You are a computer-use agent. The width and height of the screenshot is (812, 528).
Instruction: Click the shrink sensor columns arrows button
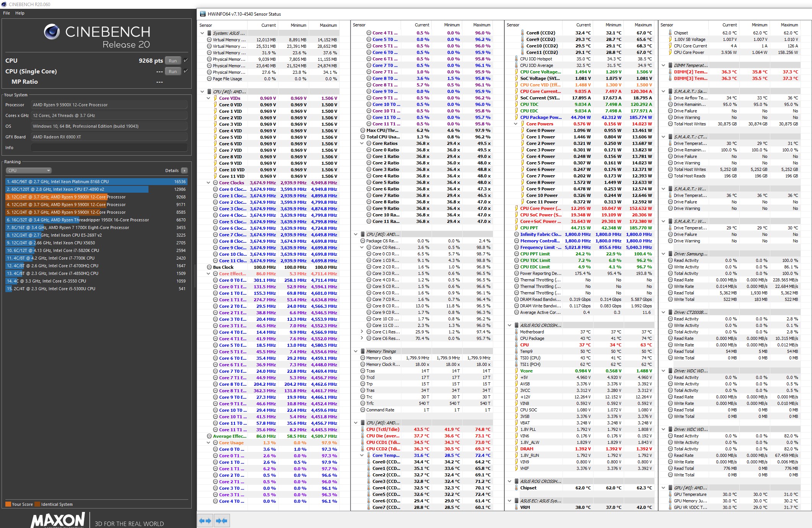222,521
